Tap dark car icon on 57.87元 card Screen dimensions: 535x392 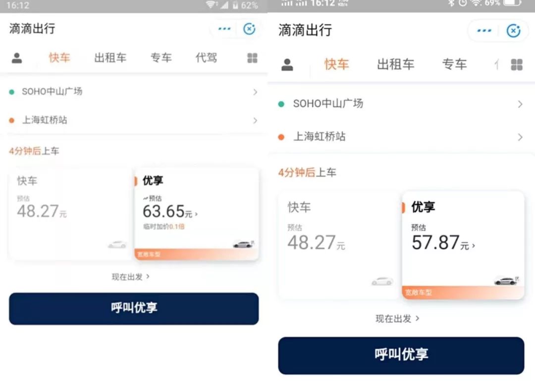click(x=507, y=280)
